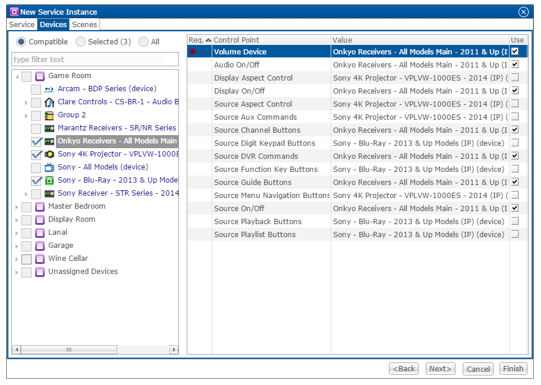
Task: Open the Devices tab
Action: 53,24
